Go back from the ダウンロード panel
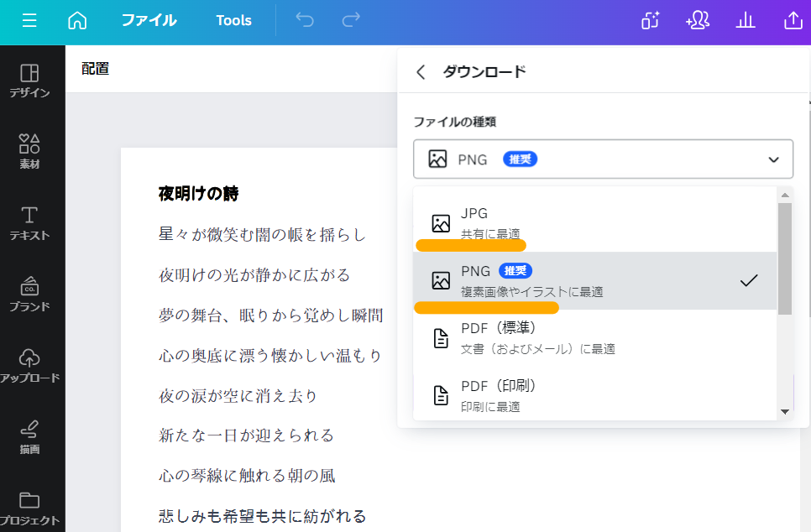811x532 pixels. (421, 72)
